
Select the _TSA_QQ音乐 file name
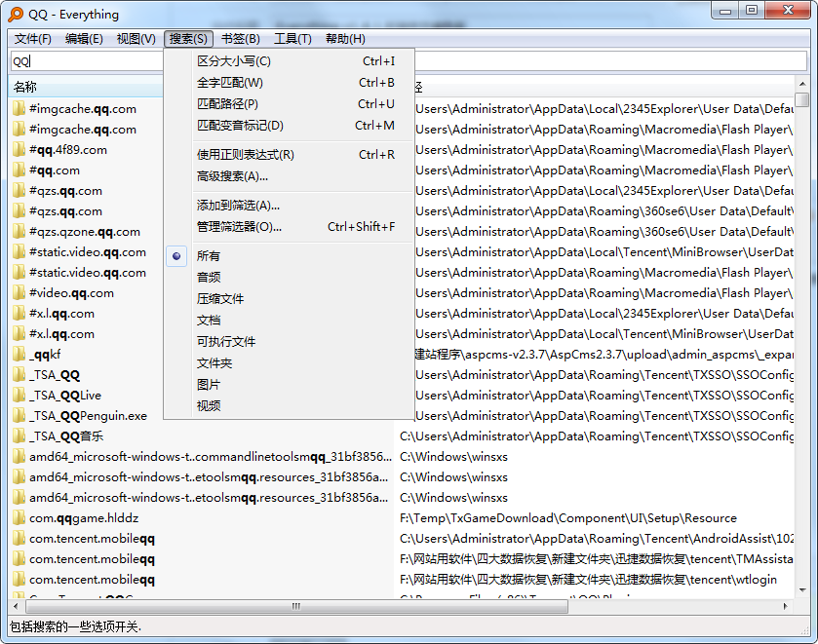pyautogui.click(x=66, y=436)
